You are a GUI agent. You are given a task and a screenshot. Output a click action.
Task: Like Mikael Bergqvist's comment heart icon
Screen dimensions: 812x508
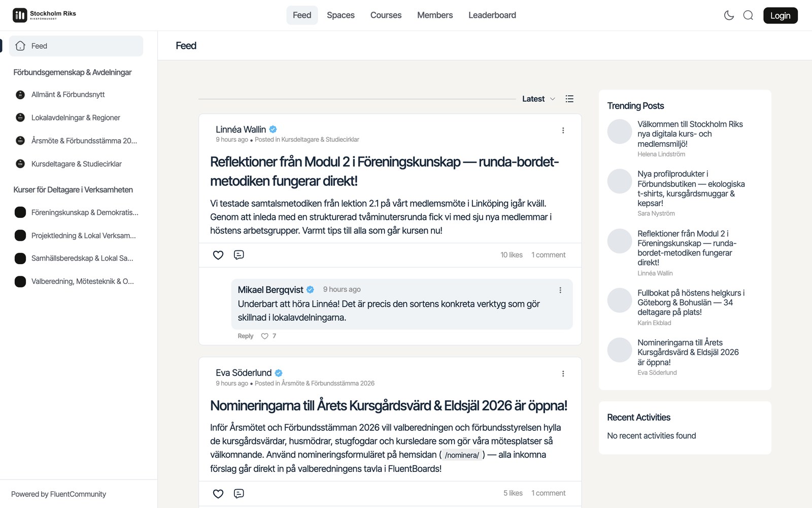[x=264, y=336]
